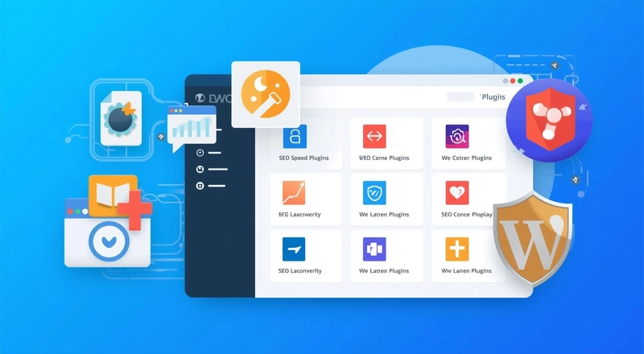Select the Wv Lanen Plugins label
The width and height of the screenshot is (644, 354).
pos(467,270)
